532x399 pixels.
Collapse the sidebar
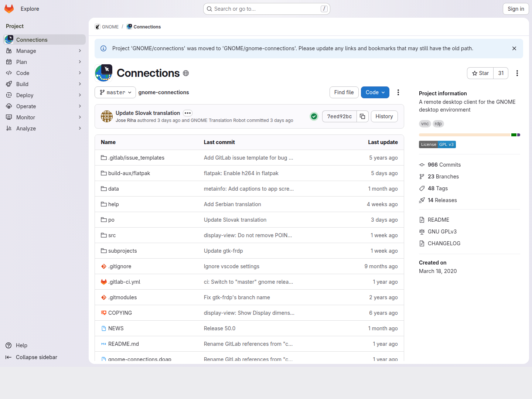[31, 357]
